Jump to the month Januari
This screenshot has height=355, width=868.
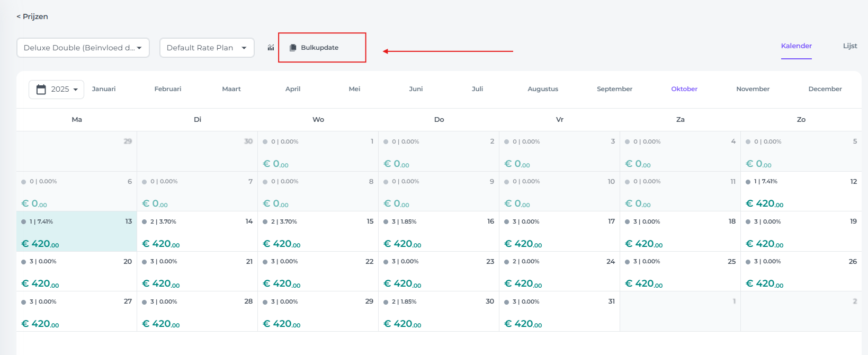click(x=104, y=89)
